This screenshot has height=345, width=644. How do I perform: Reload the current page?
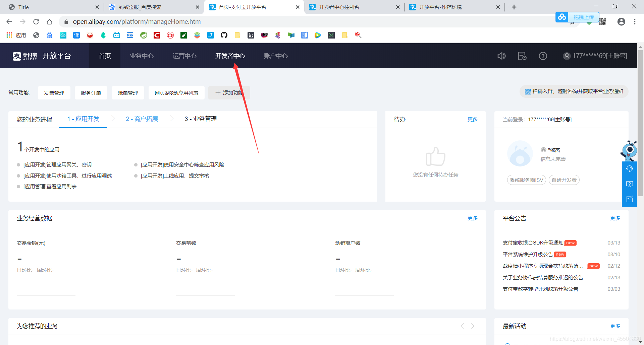[x=36, y=22]
